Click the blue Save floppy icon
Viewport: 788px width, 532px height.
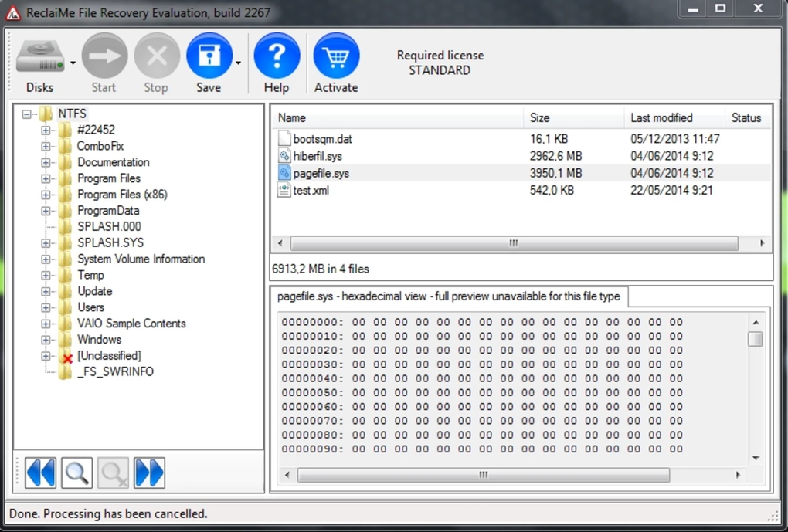point(209,56)
